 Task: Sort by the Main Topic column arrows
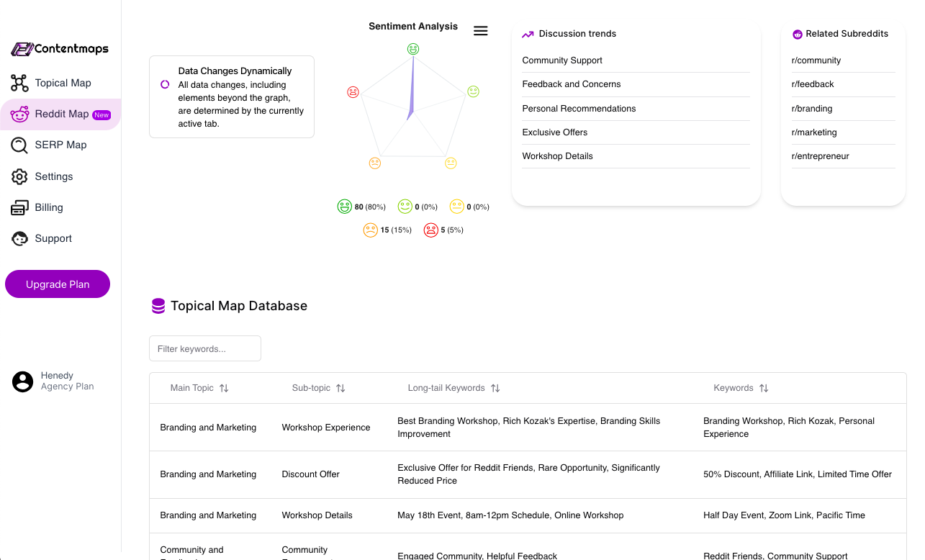[224, 388]
